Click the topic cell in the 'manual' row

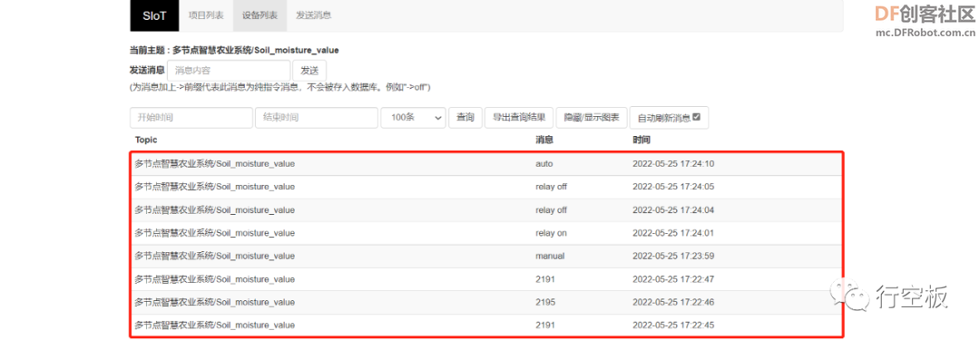click(214, 256)
